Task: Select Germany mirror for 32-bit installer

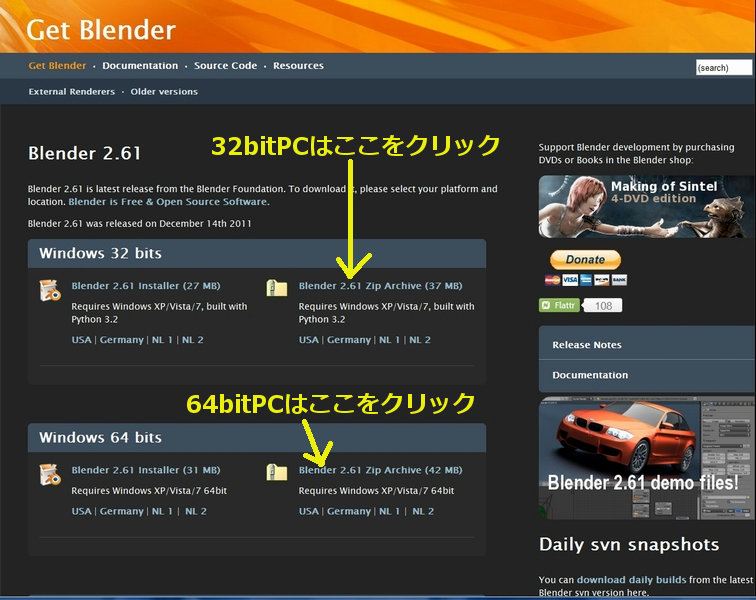Action: 122,340
